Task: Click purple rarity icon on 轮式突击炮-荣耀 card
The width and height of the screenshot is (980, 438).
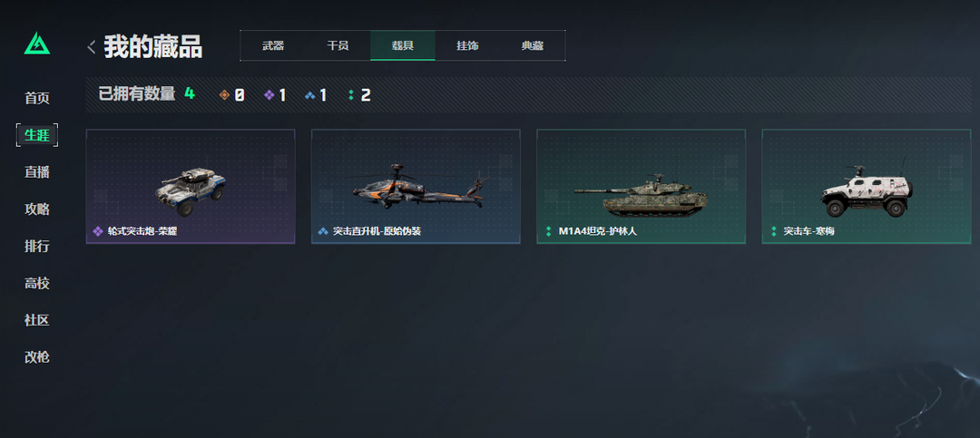Action: coord(97,231)
